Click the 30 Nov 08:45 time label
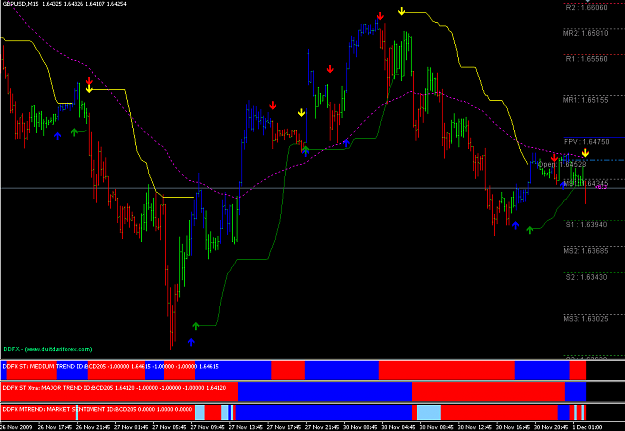The image size is (625, 431). [x=438, y=427]
